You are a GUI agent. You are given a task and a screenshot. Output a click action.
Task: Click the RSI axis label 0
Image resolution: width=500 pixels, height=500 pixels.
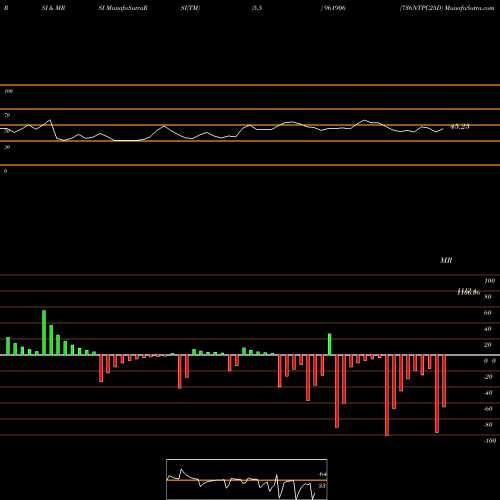point(5,171)
